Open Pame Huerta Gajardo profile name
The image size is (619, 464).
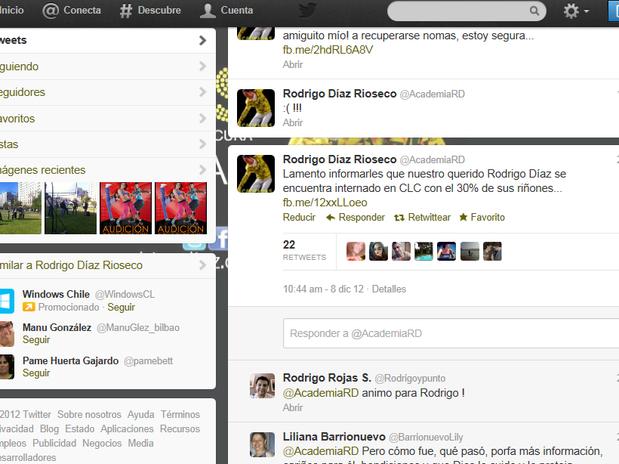click(x=71, y=361)
